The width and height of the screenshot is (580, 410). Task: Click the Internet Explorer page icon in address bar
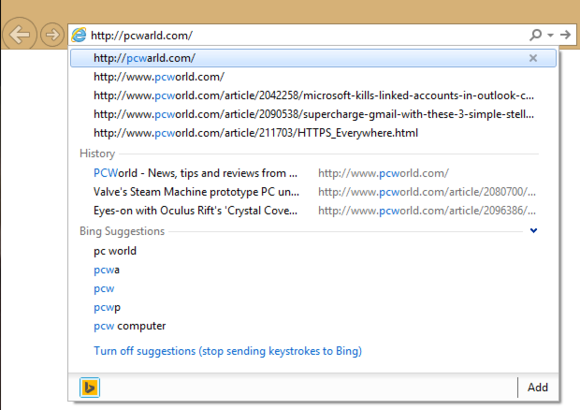point(79,35)
